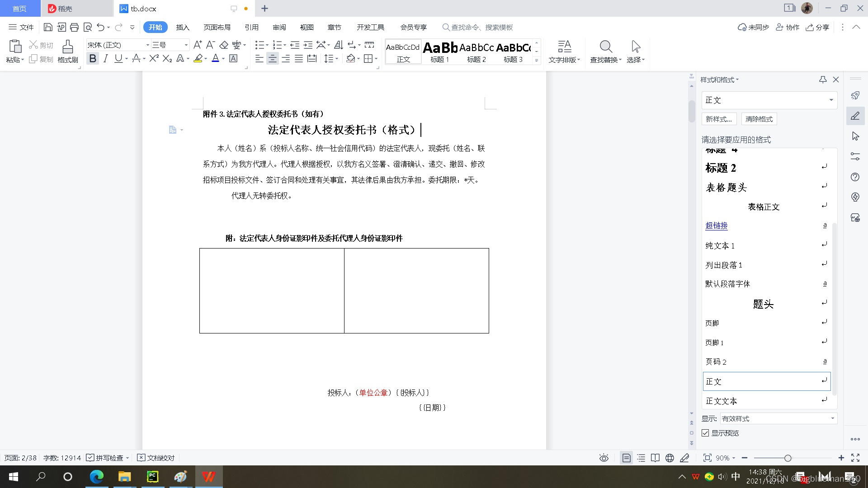This screenshot has width=868, height=488.
Task: Click the 文字排版 text layout icon
Action: (x=564, y=51)
